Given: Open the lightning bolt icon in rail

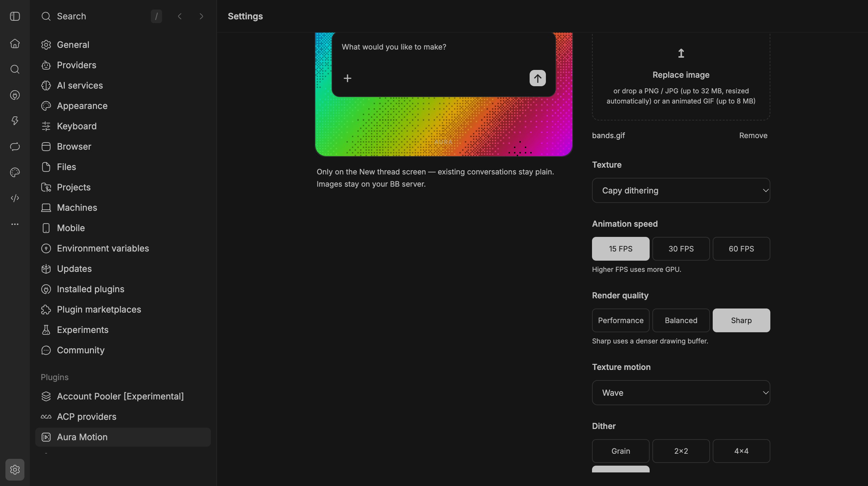Looking at the screenshot, I should point(15,121).
